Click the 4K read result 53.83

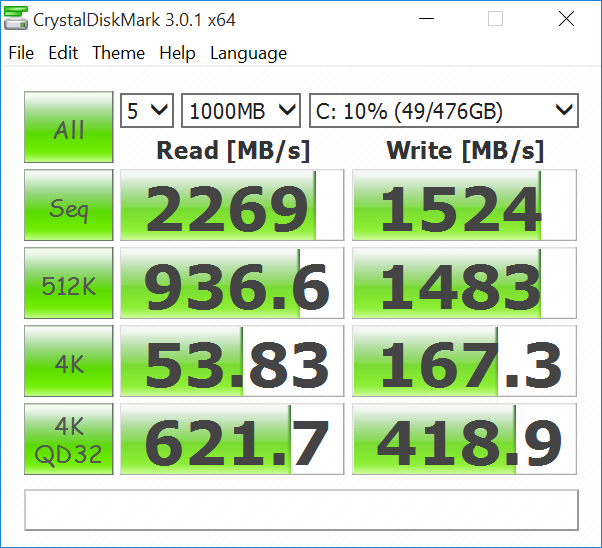232,361
